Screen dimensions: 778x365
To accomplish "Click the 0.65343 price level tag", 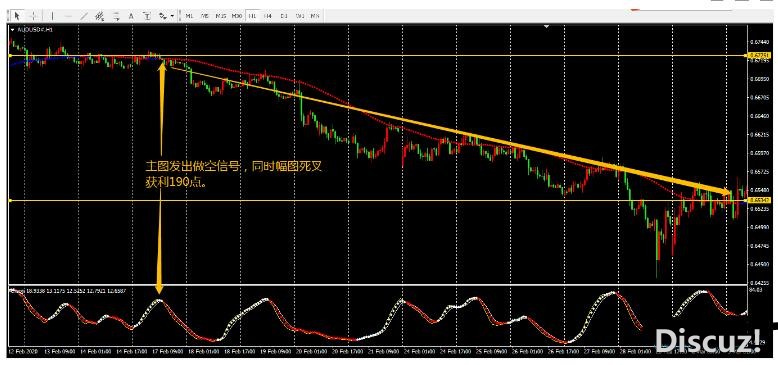I will click(x=759, y=200).
